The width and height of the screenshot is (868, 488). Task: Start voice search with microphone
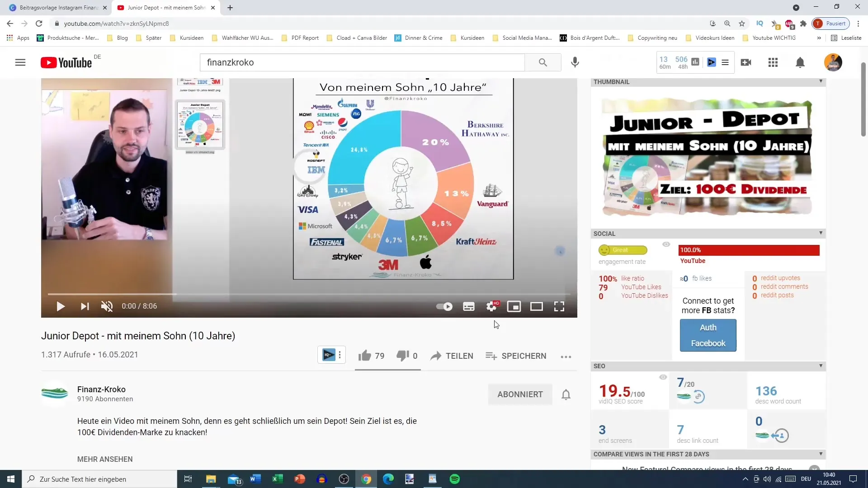coord(575,62)
